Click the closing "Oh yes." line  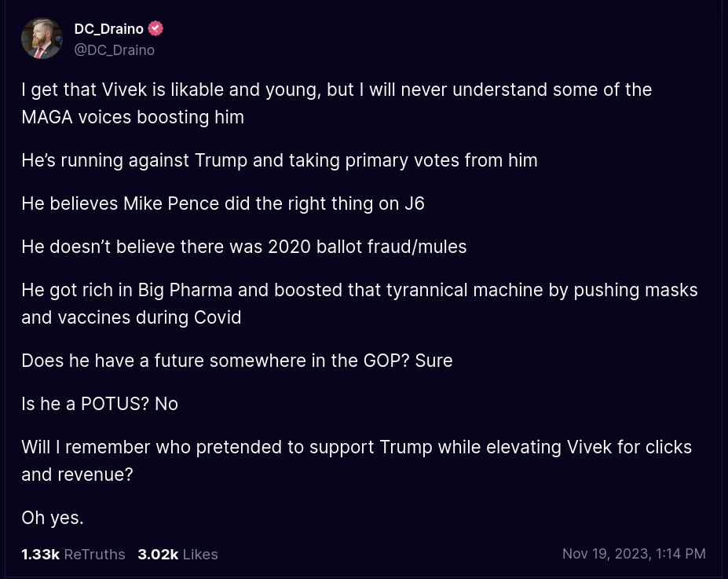[53, 518]
